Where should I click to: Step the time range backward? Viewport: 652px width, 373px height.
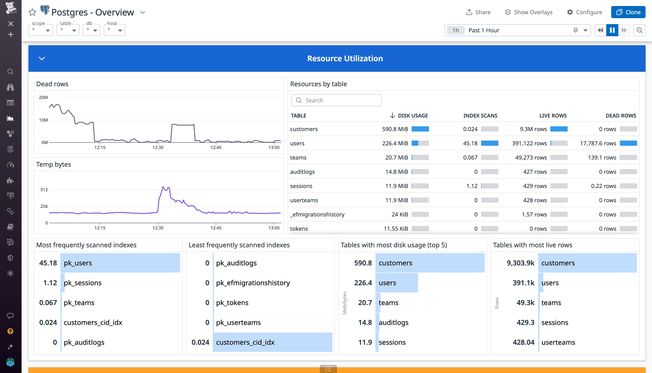tap(600, 30)
